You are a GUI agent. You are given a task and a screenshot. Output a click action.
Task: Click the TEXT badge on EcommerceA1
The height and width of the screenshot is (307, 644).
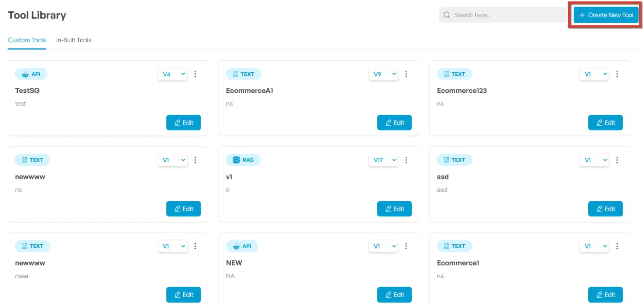[x=243, y=74]
